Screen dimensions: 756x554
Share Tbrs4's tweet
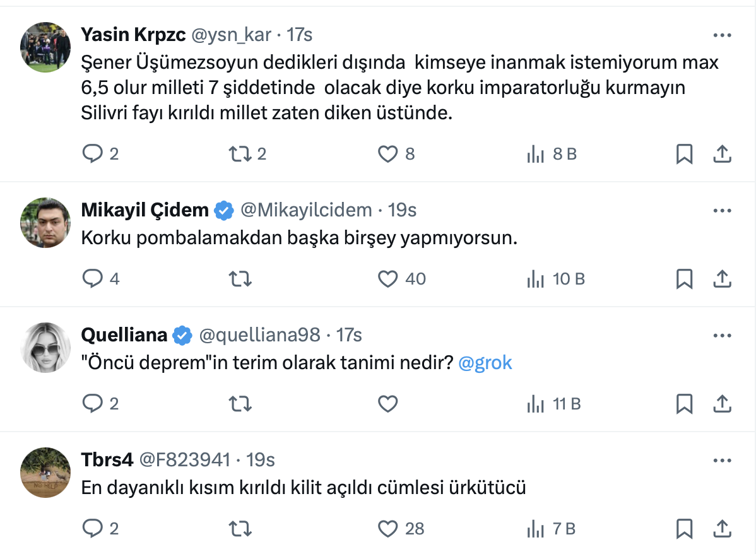[722, 529]
